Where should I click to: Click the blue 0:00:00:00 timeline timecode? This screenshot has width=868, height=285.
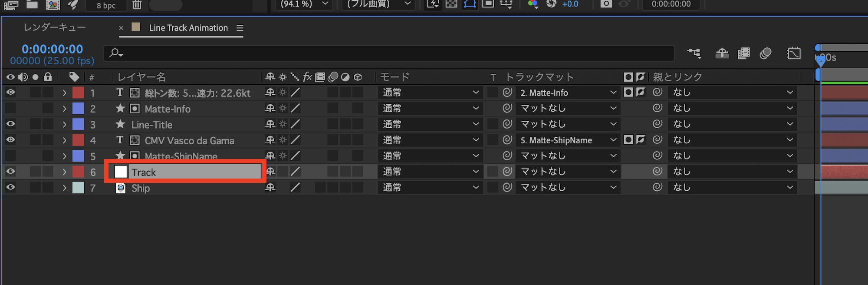52,49
